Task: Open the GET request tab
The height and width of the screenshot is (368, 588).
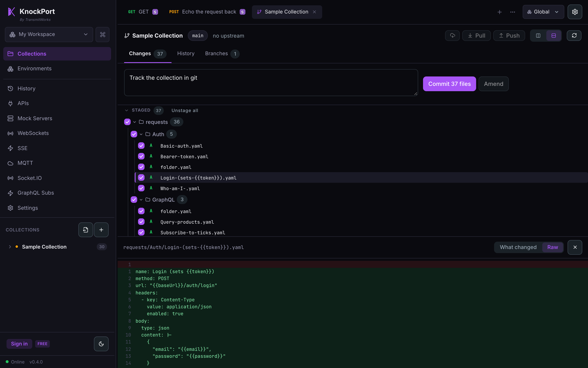Action: point(143,12)
